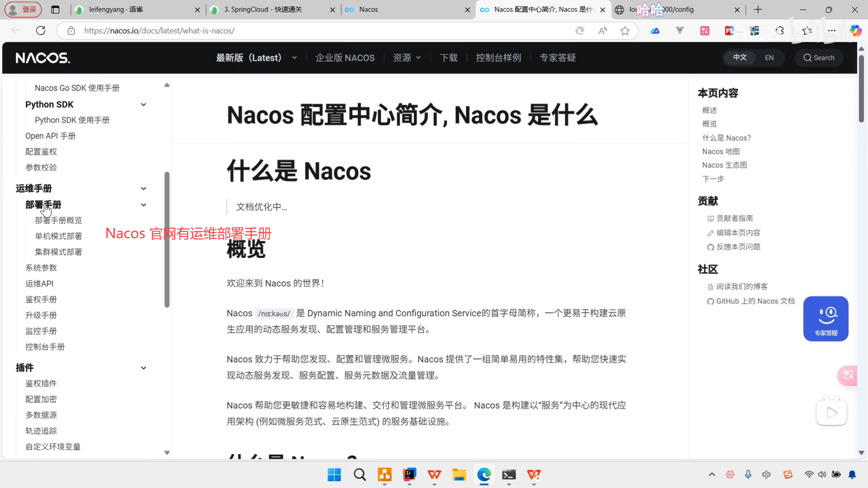Click the floating translate icon on the right edge
868x488 pixels.
(x=848, y=375)
